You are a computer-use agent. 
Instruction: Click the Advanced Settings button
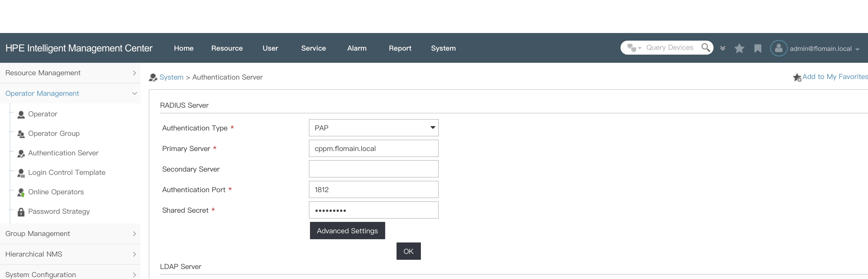coord(347,231)
